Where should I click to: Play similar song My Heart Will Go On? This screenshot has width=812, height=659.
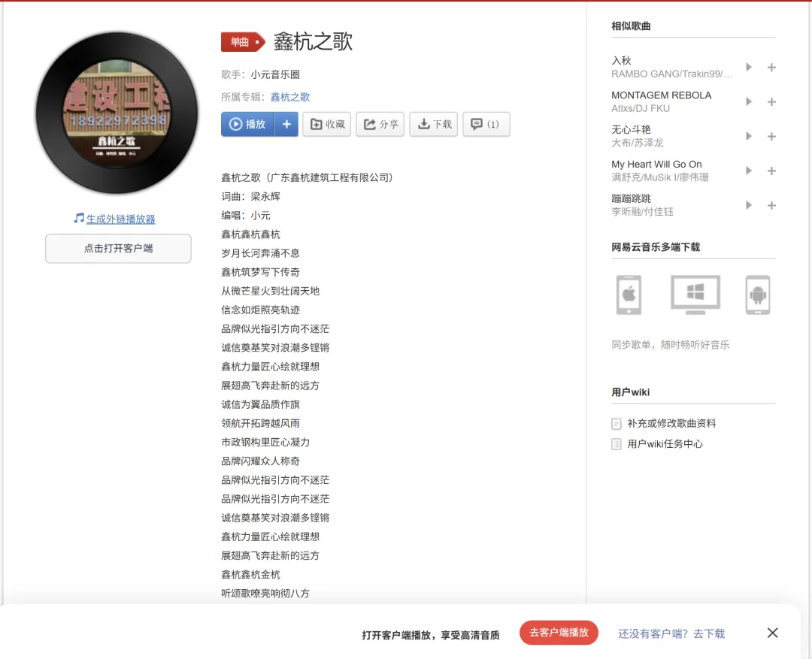coord(748,171)
